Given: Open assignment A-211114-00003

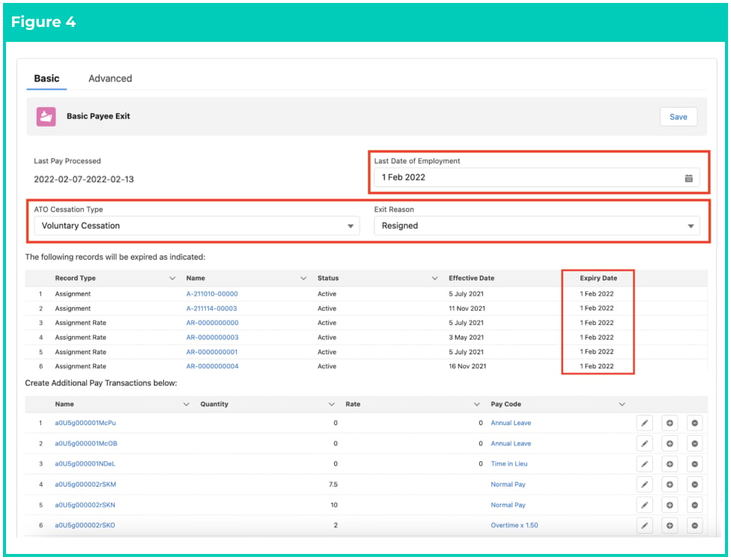Looking at the screenshot, I should tap(212, 308).
